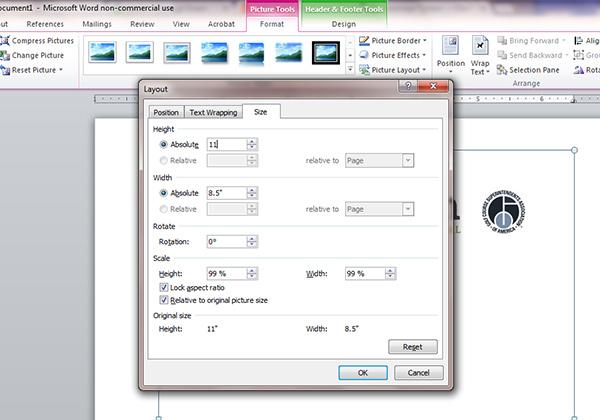Expand the Reset Picture dropdown arrow
600x420 pixels.
click(x=61, y=70)
